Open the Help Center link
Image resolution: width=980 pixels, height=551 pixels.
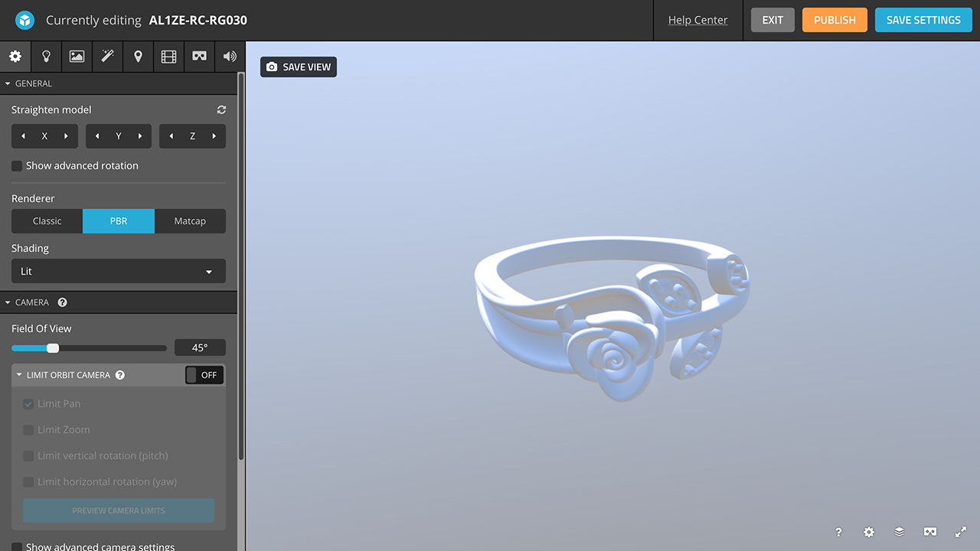pyautogui.click(x=697, y=20)
